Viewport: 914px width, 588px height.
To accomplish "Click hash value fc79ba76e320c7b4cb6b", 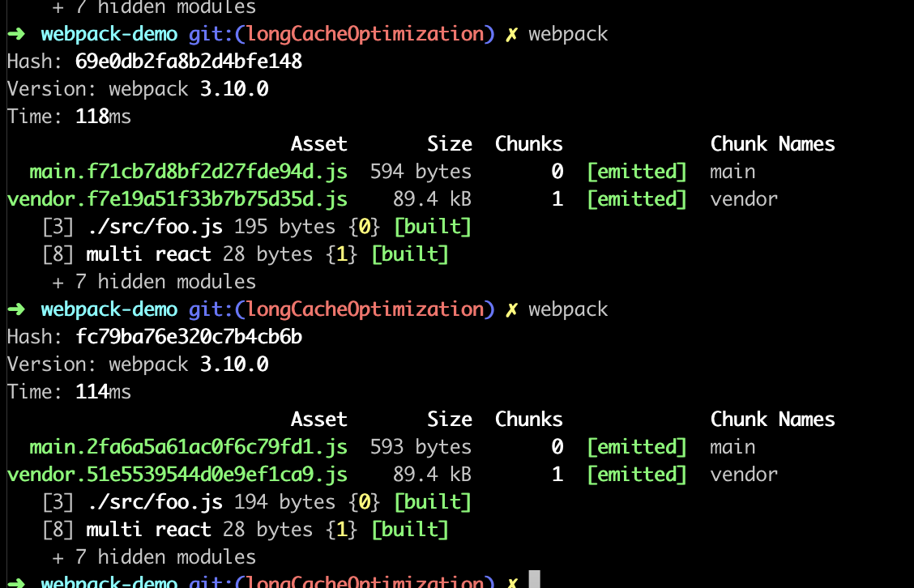I will 189,336.
